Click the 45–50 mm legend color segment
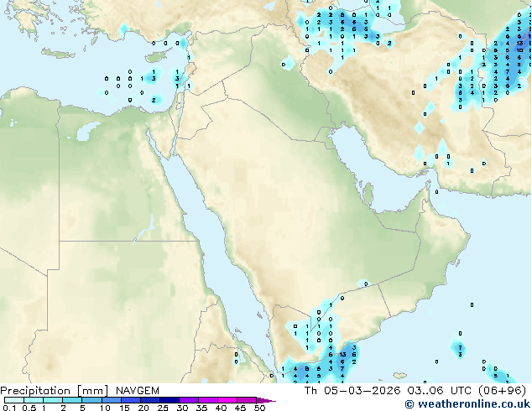The image size is (532, 411). coord(247,400)
